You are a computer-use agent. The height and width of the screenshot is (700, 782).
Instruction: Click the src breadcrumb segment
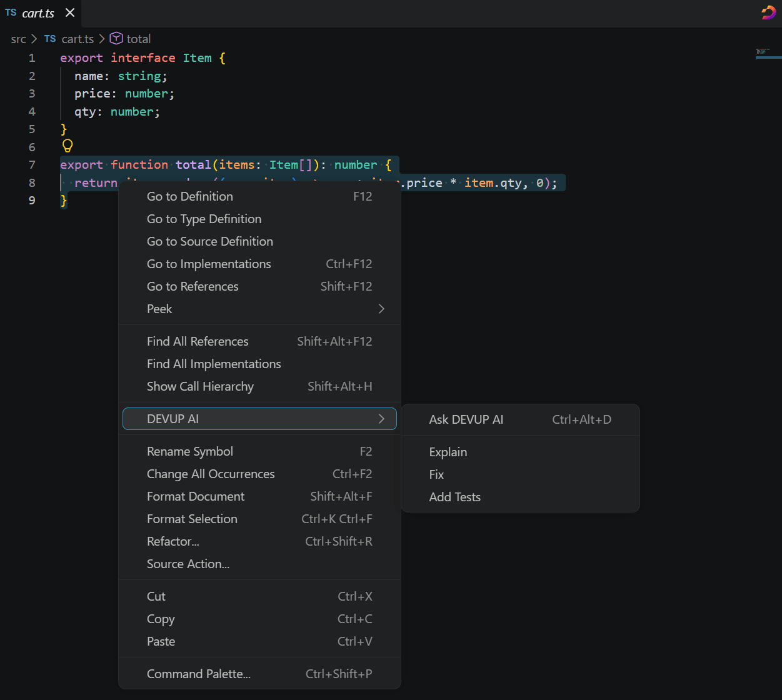pyautogui.click(x=19, y=39)
